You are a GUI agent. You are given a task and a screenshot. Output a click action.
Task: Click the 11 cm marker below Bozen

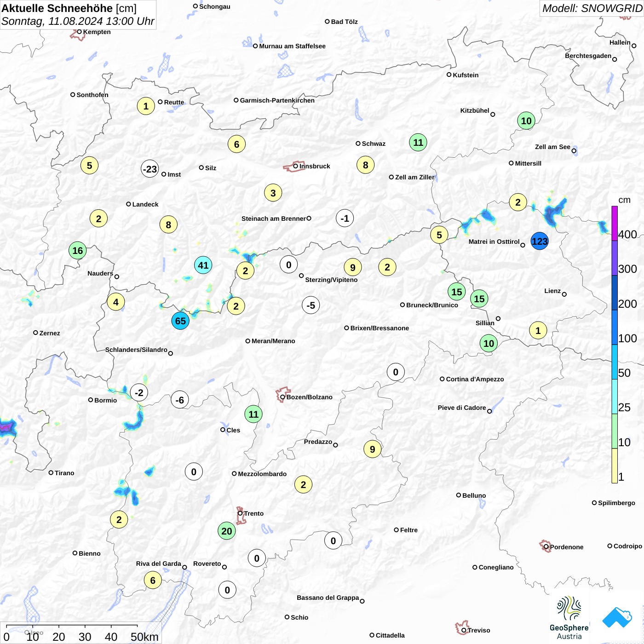pyautogui.click(x=253, y=414)
